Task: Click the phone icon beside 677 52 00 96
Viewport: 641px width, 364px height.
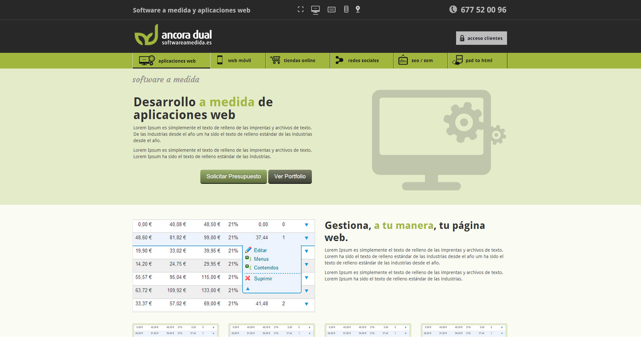Action: click(x=453, y=9)
